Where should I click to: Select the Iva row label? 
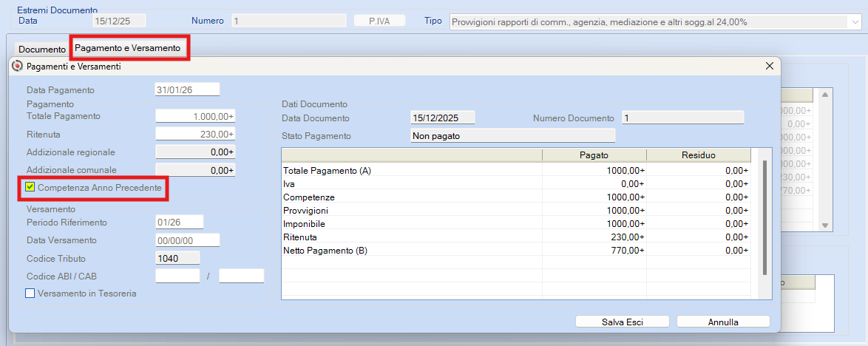click(x=288, y=184)
